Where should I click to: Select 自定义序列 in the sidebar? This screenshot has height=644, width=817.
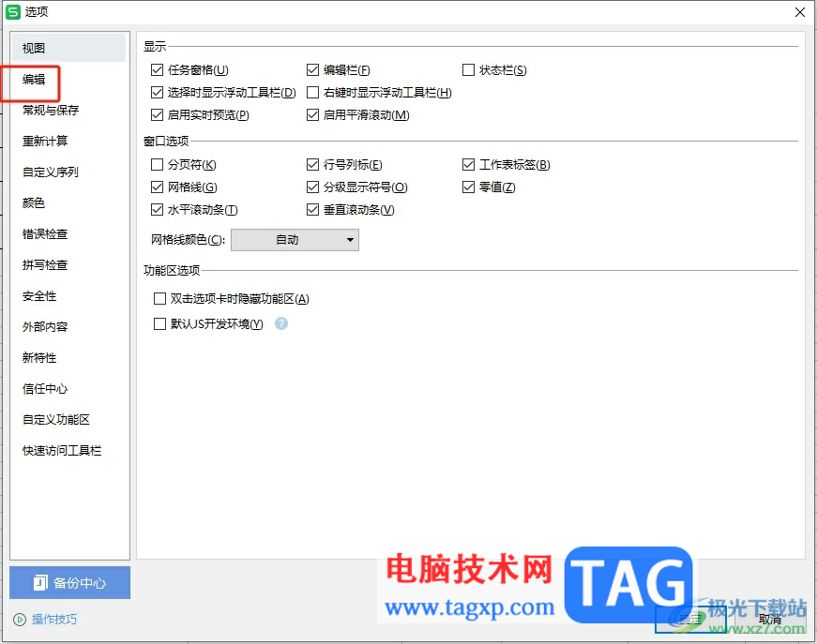coord(51,172)
